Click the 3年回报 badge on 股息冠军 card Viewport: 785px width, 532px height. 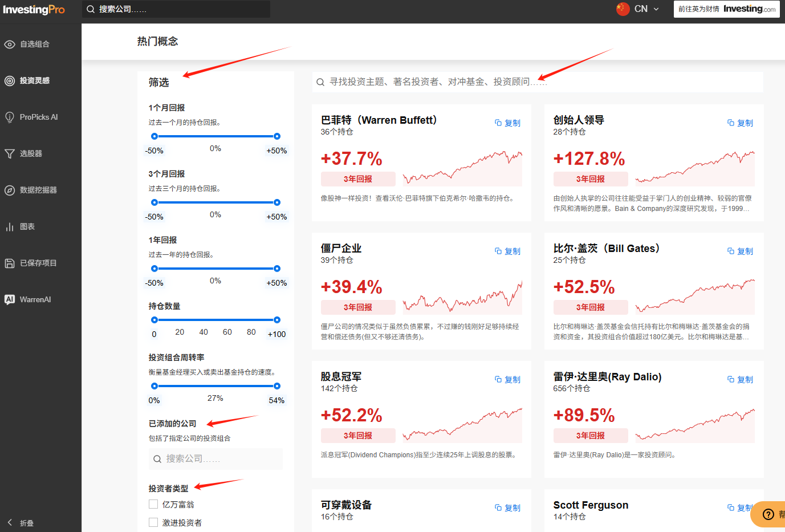(358, 436)
